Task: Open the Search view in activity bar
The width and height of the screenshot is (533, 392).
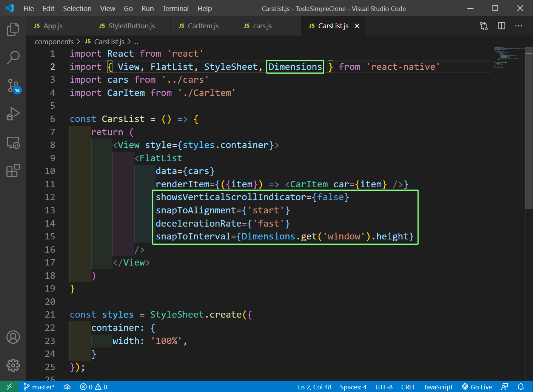Action: (13, 57)
